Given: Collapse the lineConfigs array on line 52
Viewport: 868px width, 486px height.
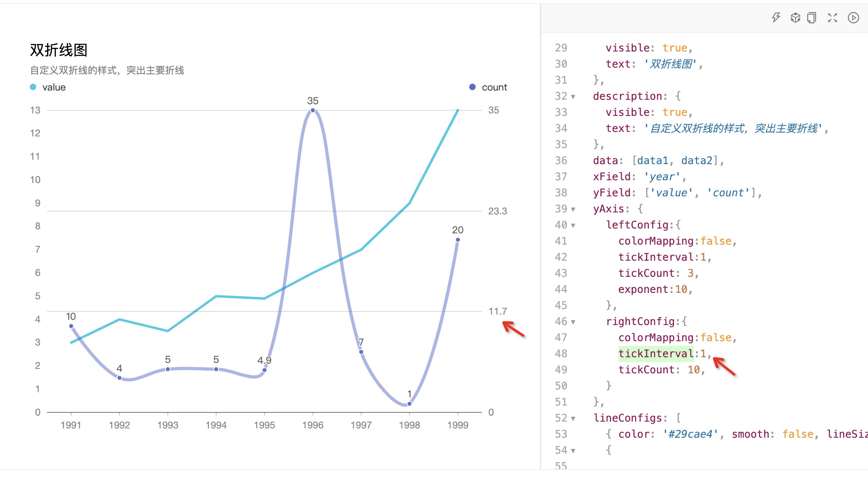Looking at the screenshot, I should coord(572,418).
